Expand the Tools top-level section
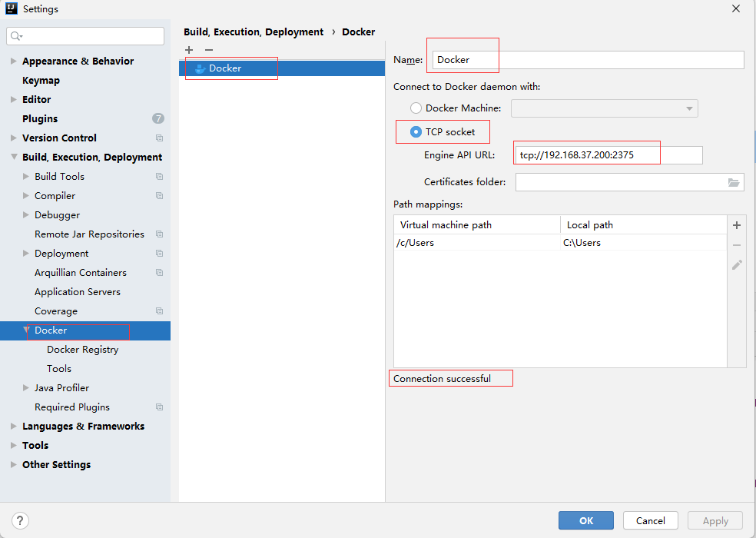The width and height of the screenshot is (756, 538). click(14, 445)
